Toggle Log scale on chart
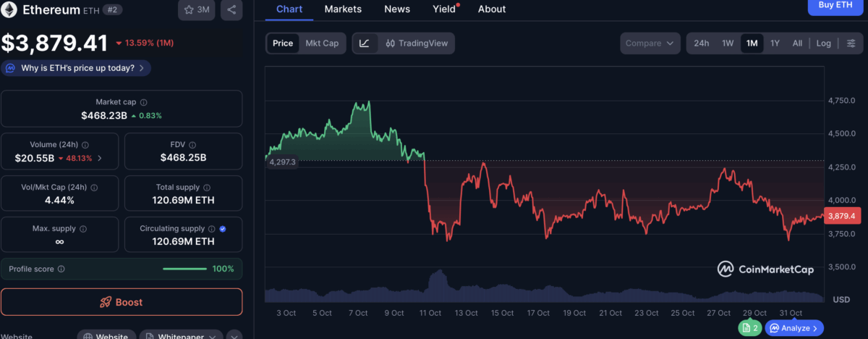 [x=823, y=43]
